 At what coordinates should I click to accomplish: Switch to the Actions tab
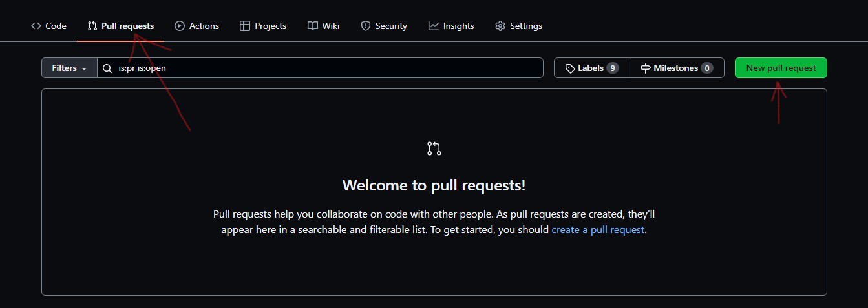click(197, 26)
